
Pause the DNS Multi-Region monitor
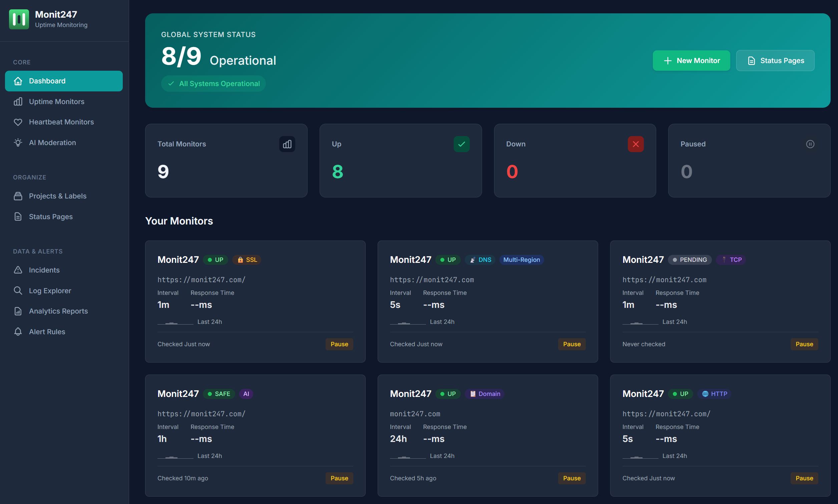coord(571,344)
